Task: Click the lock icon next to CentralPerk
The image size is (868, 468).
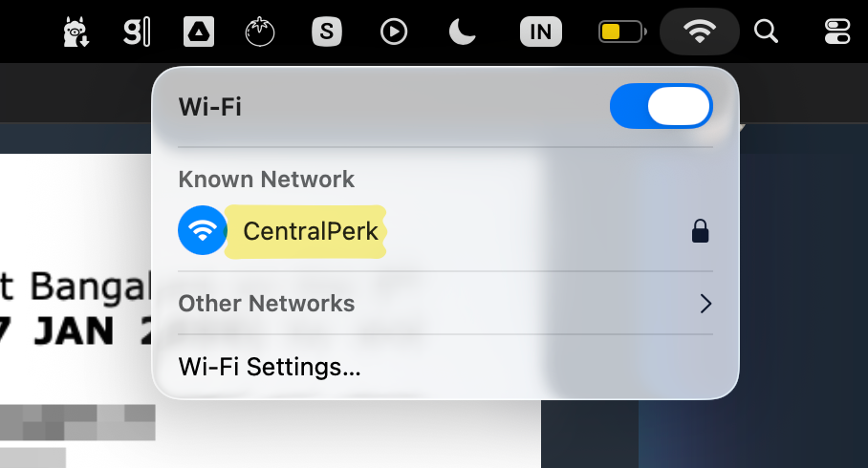Action: point(700,231)
